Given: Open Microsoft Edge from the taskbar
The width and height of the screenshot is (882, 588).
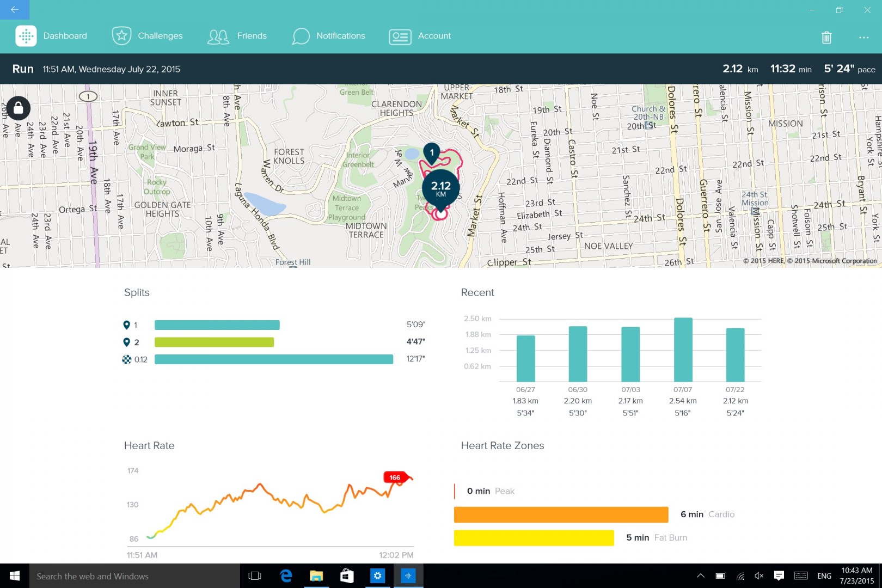Looking at the screenshot, I should (x=286, y=576).
